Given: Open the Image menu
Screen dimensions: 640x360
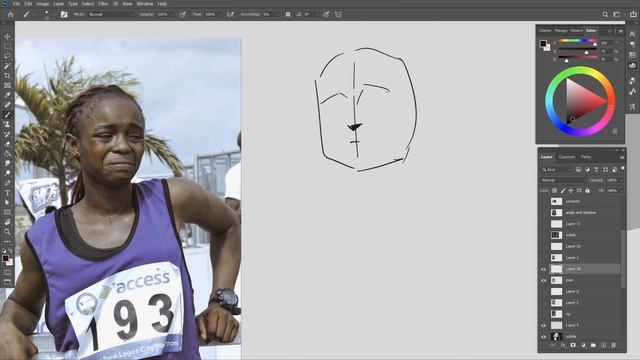Looking at the screenshot, I should [42, 4].
